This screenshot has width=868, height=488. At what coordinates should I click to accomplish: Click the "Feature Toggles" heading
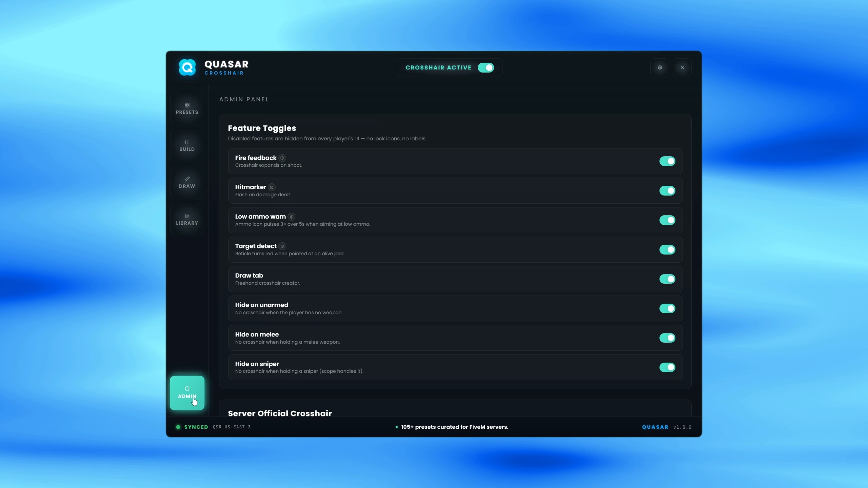262,128
